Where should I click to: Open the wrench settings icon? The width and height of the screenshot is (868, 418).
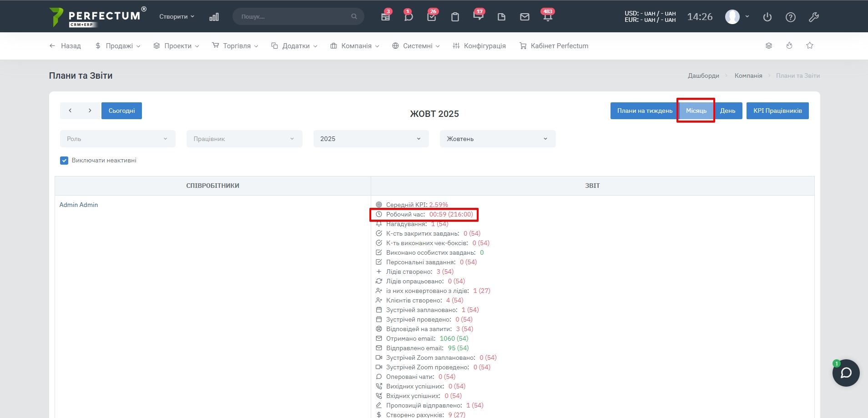814,17
